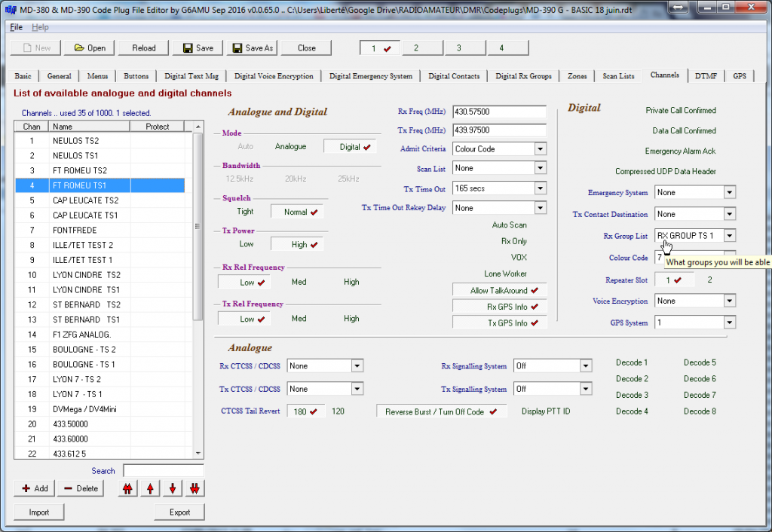772x532 pixels.
Task: Click the New file button
Action: point(36,47)
